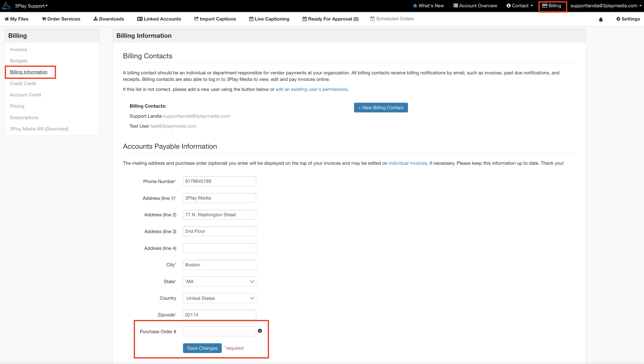The image size is (644, 364).
Task: Click supportlandia@3playmedia.com billing contact email
Action: pos(196,116)
